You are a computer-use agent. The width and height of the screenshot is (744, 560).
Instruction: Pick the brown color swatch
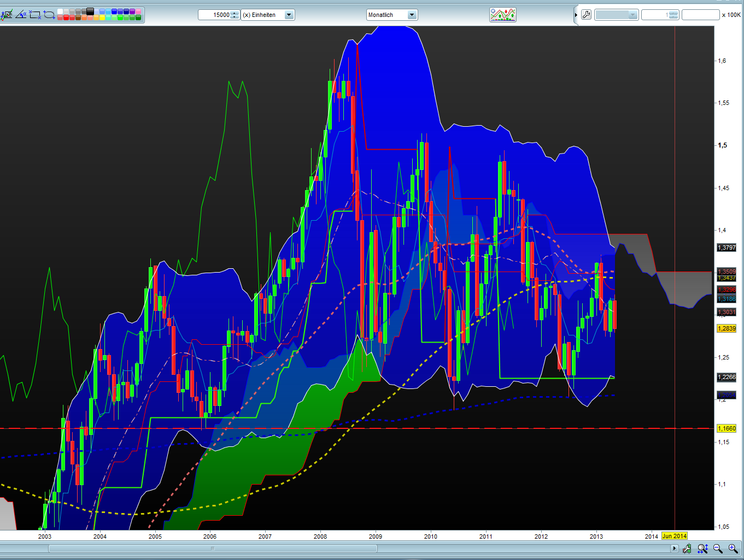tap(78, 17)
